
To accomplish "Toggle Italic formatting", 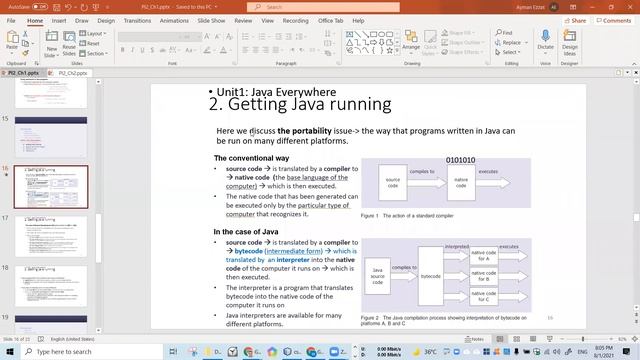I will click(132, 50).
